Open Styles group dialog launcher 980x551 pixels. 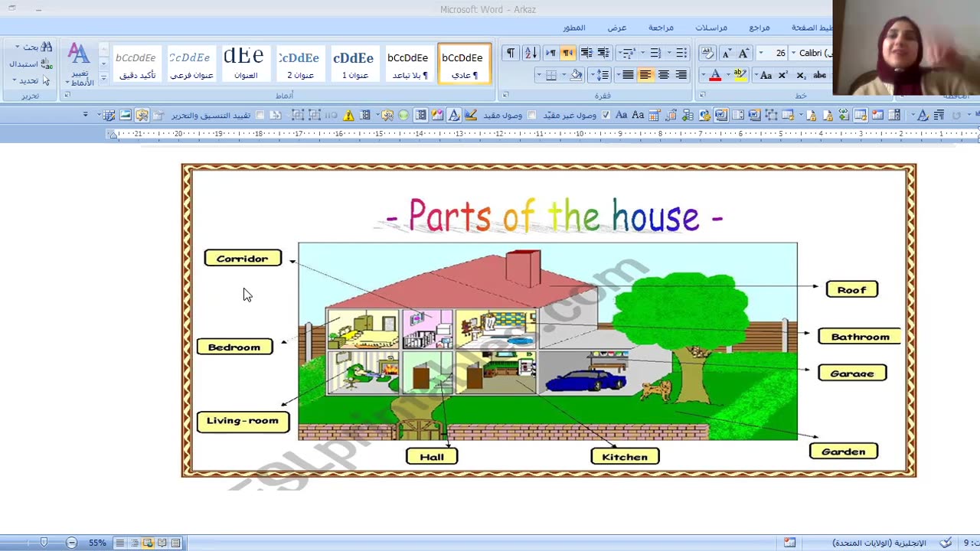(x=67, y=96)
